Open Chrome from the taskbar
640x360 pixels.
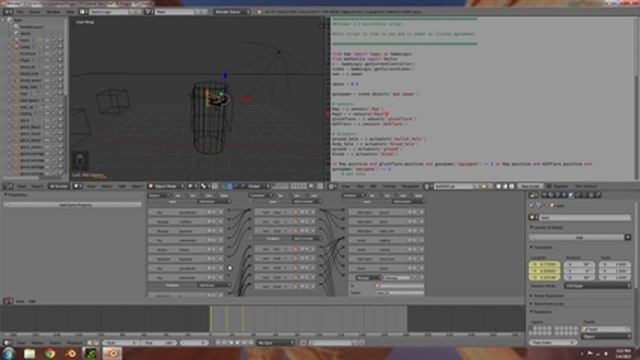tap(51, 353)
